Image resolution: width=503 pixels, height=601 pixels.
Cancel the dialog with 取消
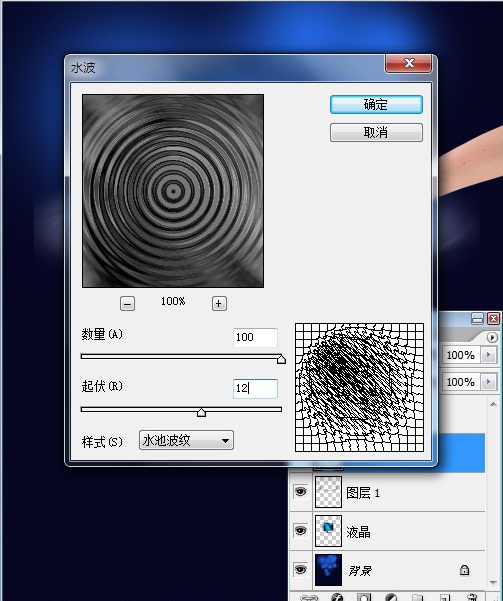376,132
